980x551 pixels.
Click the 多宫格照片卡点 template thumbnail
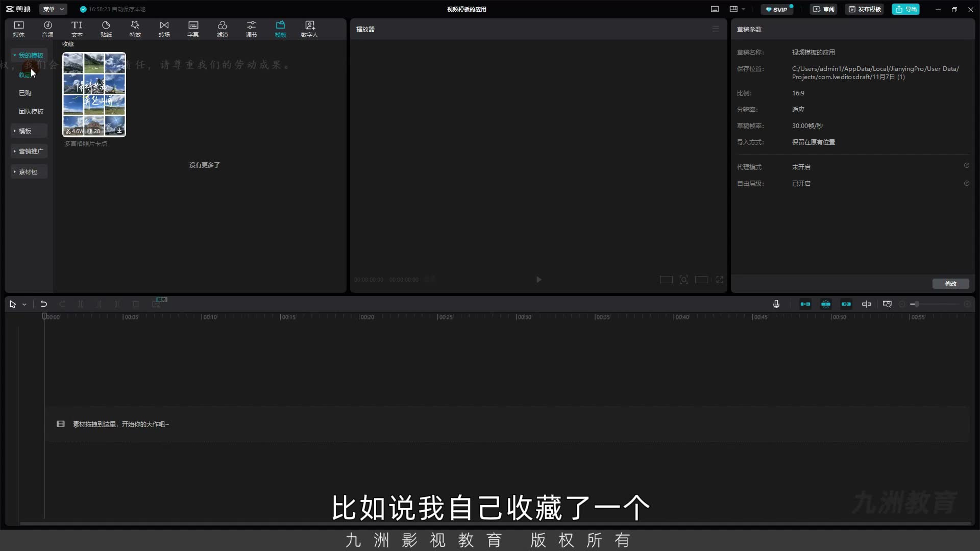[x=94, y=94]
